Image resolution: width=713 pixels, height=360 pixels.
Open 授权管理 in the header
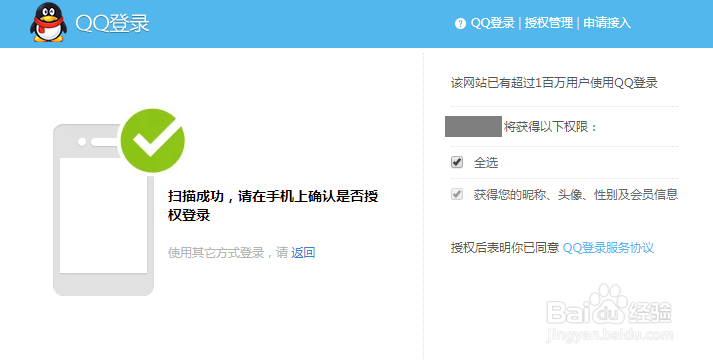click(548, 23)
